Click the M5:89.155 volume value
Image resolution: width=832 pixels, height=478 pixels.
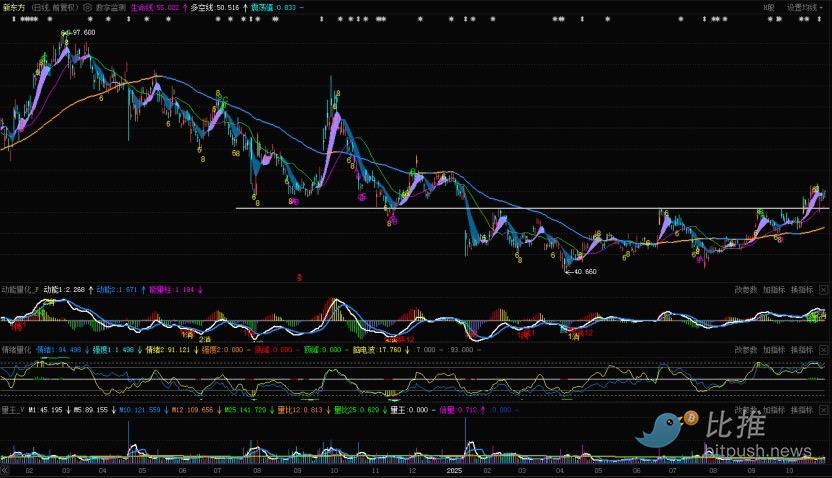(x=91, y=410)
